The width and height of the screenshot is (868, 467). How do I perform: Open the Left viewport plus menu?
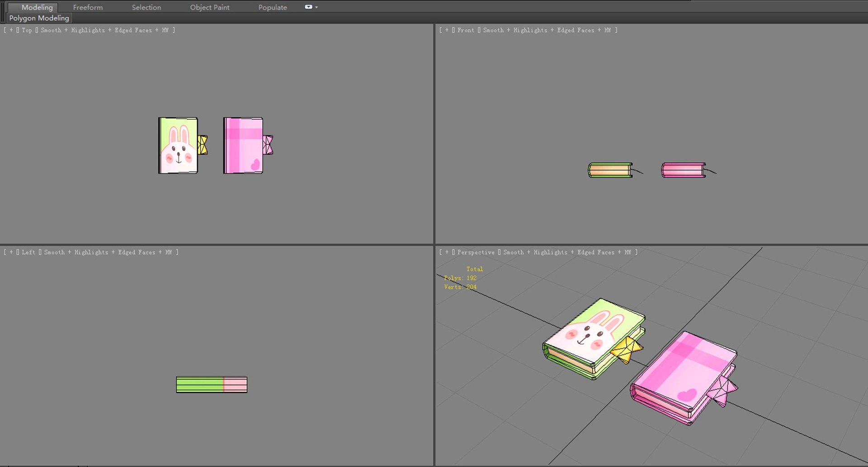coord(11,252)
